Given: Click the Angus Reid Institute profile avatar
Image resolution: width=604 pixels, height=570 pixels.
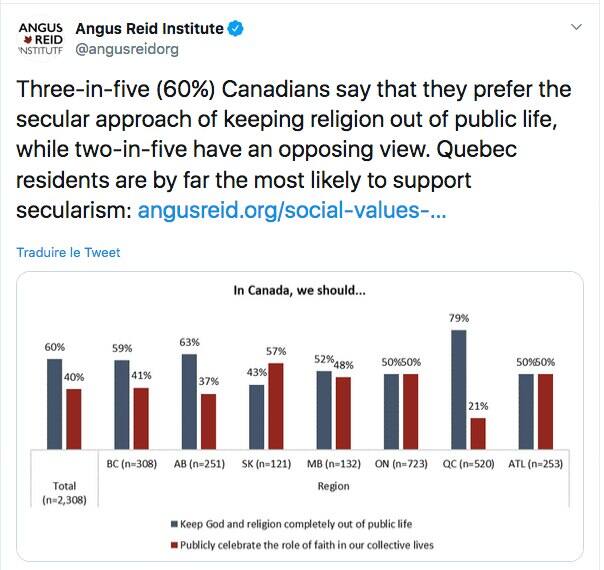Looking at the screenshot, I should click(39, 36).
